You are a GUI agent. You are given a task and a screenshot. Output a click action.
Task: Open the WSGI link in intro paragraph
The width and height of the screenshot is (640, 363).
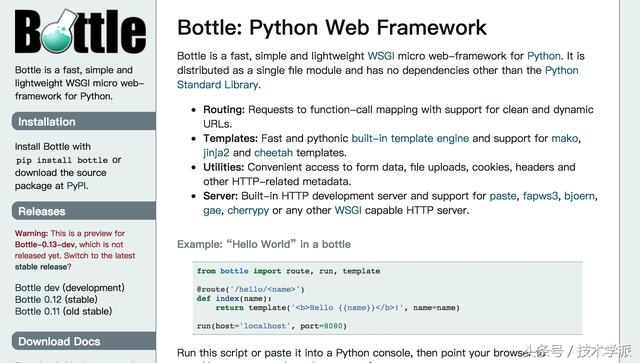[x=381, y=56]
